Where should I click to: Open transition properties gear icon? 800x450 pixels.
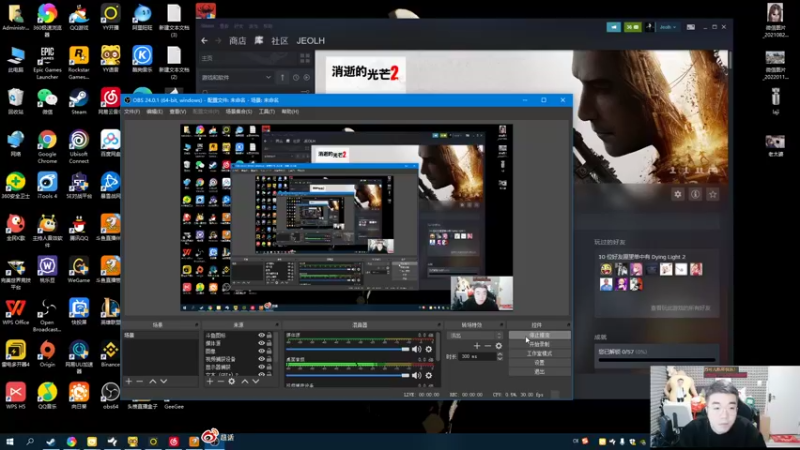point(498,346)
